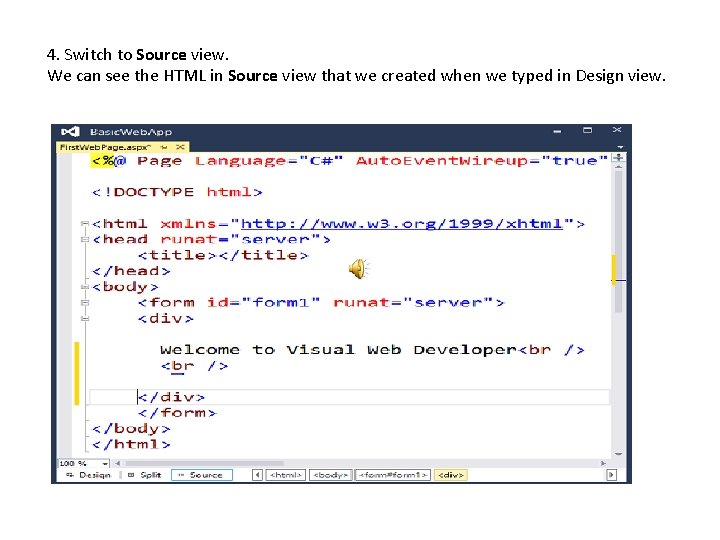The image size is (720, 540).
Task: Open the w3.org xhtml namespace link
Action: pyautogui.click(x=402, y=224)
